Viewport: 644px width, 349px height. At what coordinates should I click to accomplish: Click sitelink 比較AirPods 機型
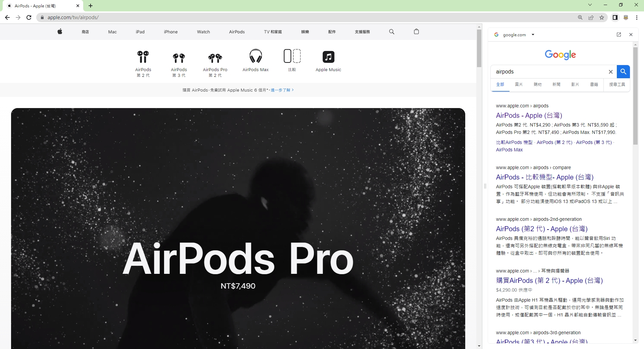[514, 142]
